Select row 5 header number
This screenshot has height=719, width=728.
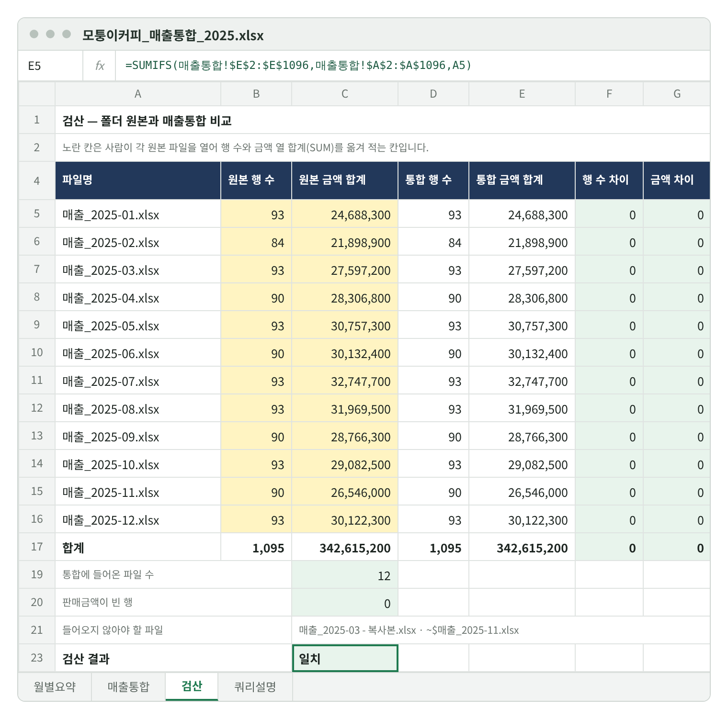[x=37, y=213]
